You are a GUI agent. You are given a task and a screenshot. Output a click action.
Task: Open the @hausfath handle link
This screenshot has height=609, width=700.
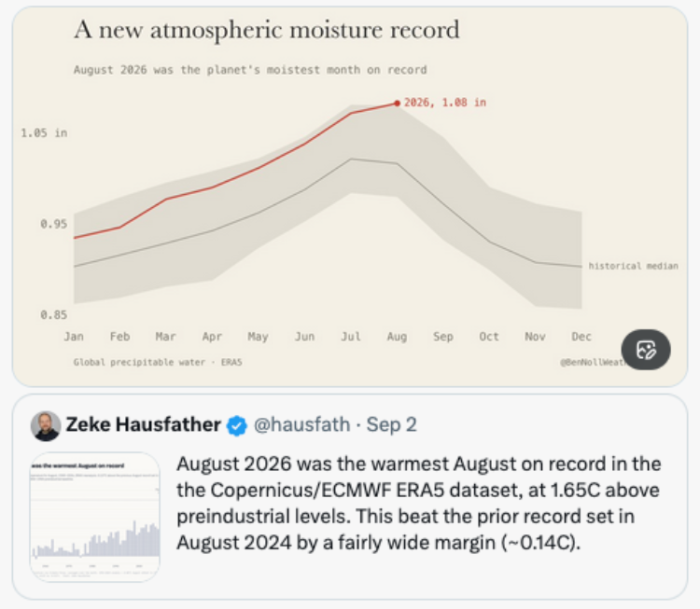click(x=301, y=424)
